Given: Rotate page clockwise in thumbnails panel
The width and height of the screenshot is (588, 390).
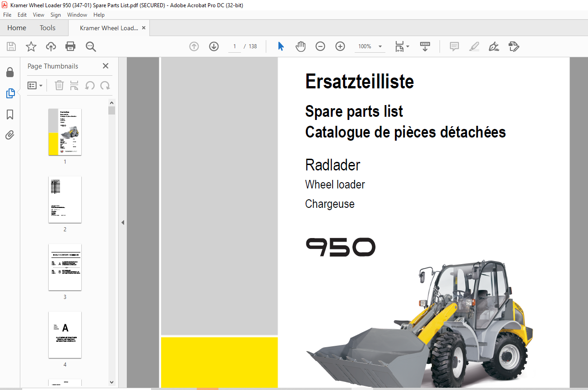Looking at the screenshot, I should coord(105,85).
